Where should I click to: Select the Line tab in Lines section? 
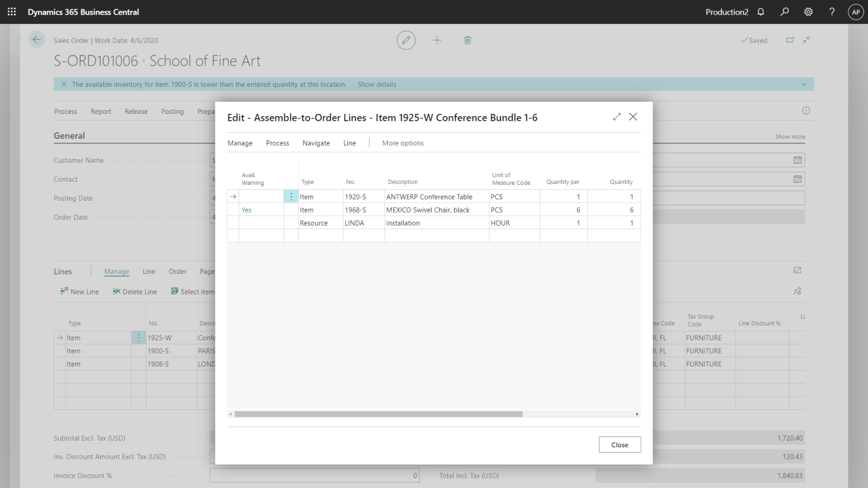click(x=149, y=272)
